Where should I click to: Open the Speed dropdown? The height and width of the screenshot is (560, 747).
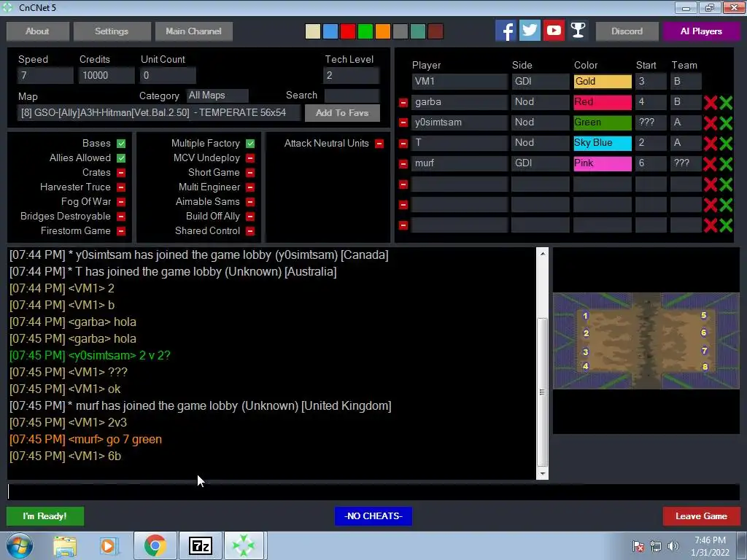pyautogui.click(x=45, y=75)
